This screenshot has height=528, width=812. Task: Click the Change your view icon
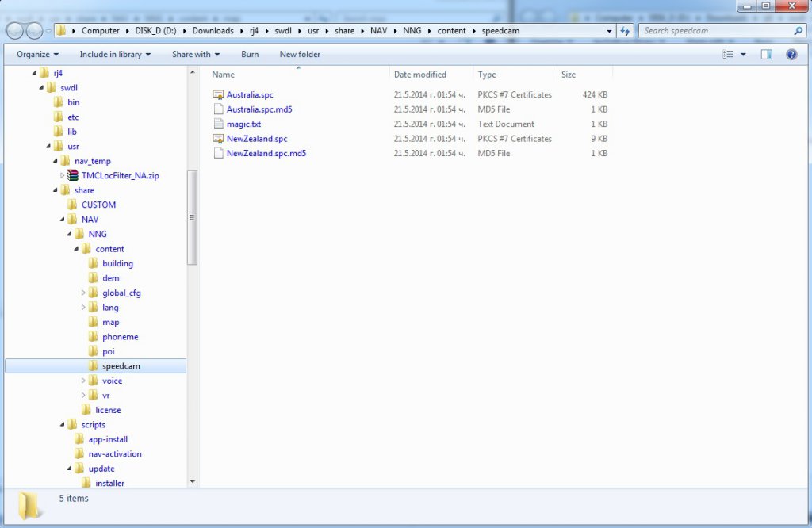(728, 54)
